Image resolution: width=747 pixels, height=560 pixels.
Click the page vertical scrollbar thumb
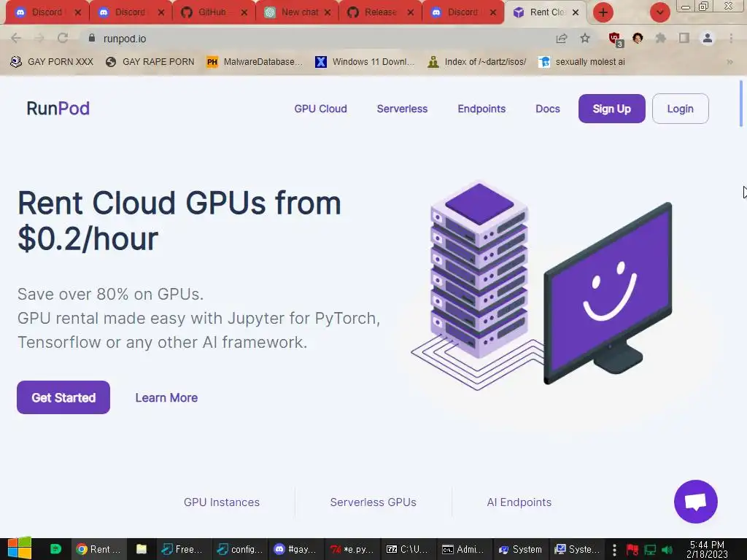741,104
